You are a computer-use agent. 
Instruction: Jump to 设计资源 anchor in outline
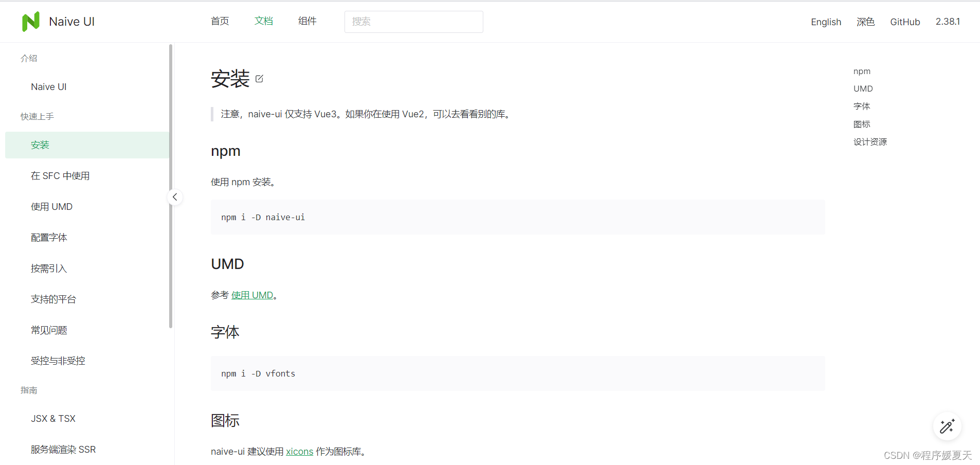click(x=870, y=142)
